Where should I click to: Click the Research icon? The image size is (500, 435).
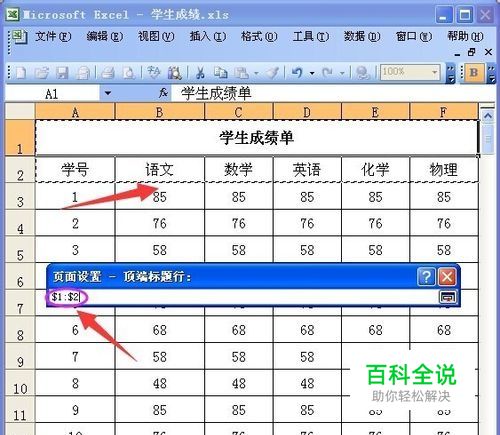pyautogui.click(x=175, y=73)
